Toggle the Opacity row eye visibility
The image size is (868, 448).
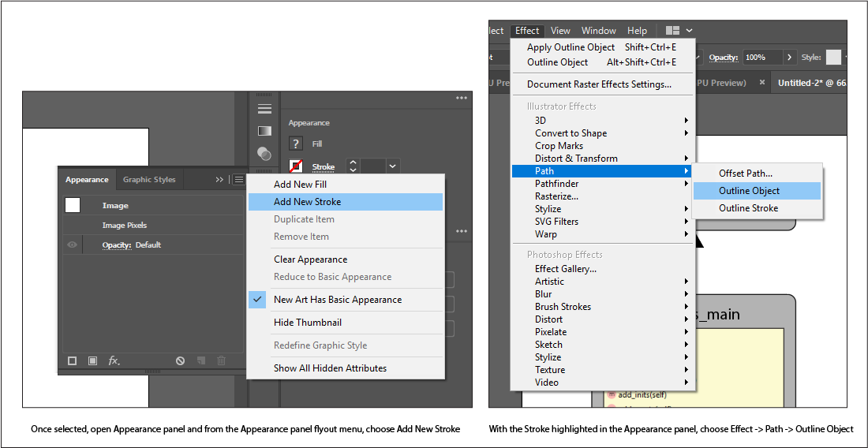pyautogui.click(x=72, y=245)
